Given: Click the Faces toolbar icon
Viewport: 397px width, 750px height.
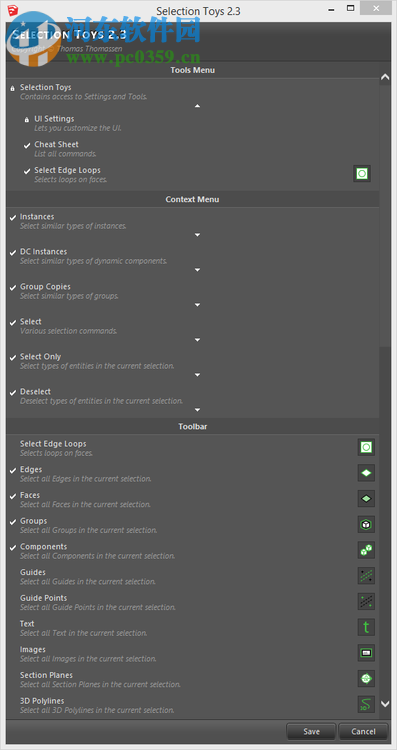Looking at the screenshot, I should pos(366,498).
